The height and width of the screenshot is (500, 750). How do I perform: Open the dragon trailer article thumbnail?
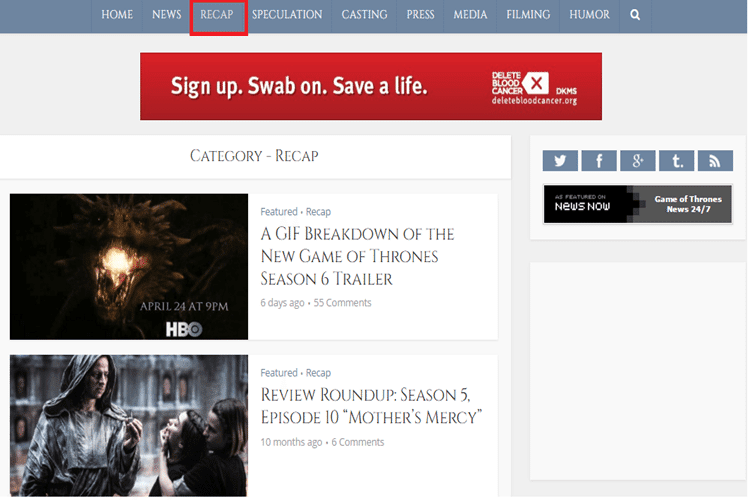tap(129, 267)
